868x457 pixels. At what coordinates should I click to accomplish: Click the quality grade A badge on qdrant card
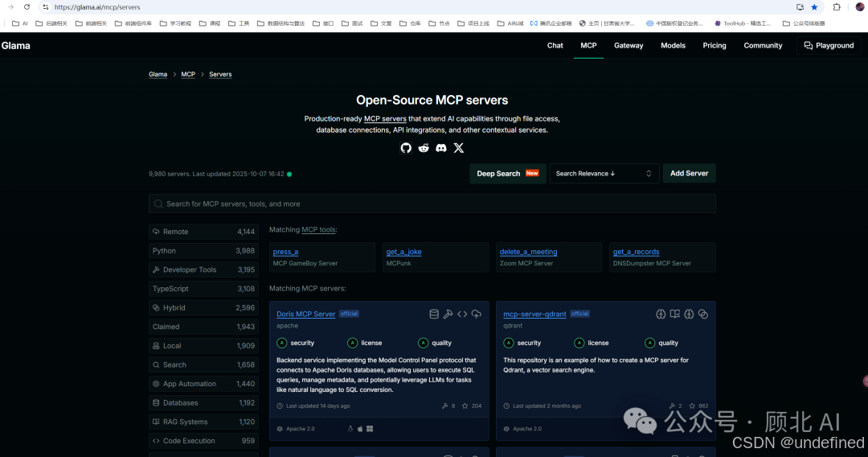pos(650,343)
